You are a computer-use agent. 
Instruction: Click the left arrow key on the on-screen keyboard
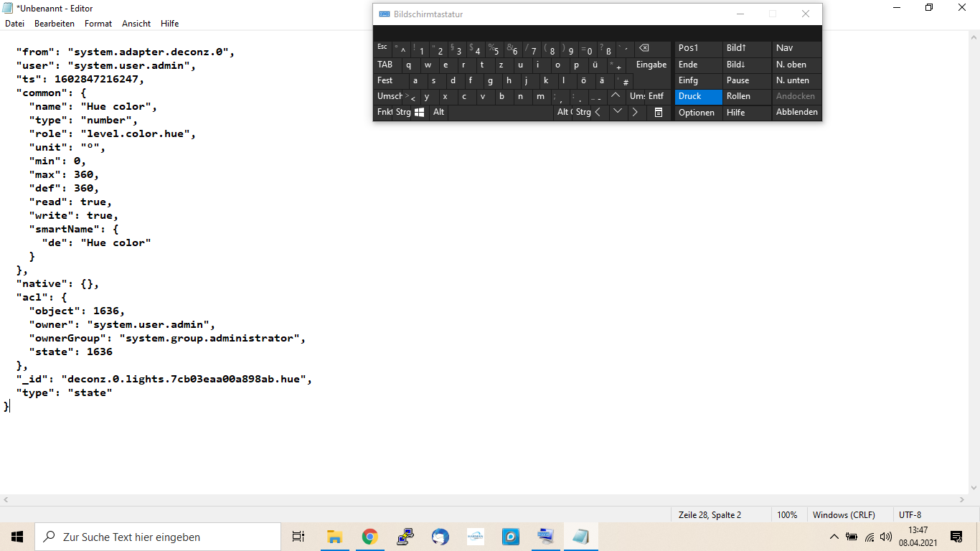pyautogui.click(x=598, y=112)
